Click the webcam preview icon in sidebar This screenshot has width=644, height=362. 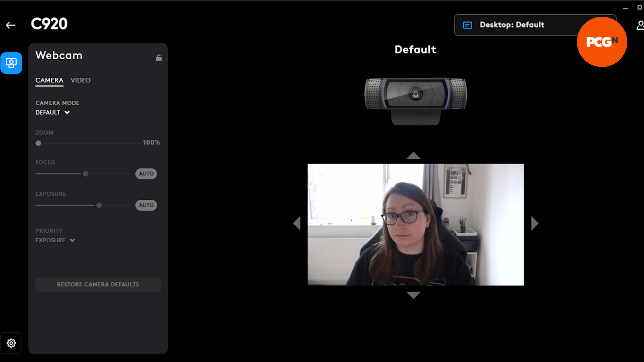[x=11, y=63]
